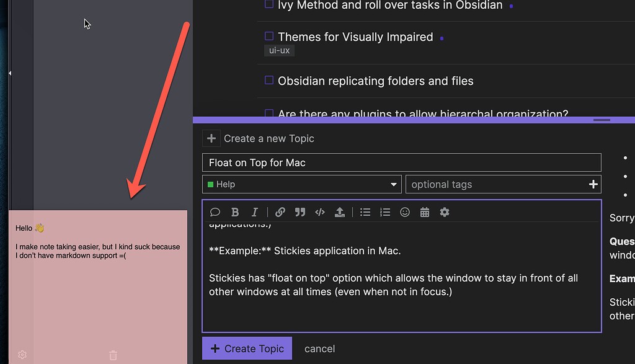Open the Stickies note settings gear

click(x=22, y=355)
